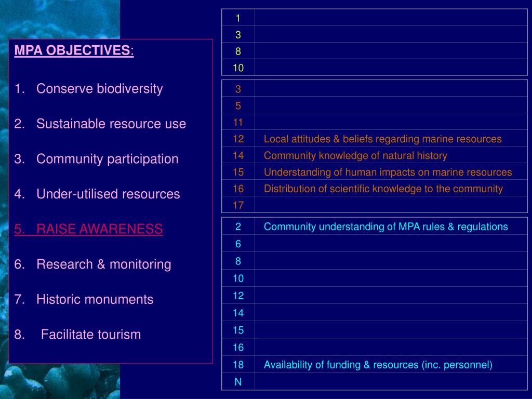
Task: Click orange number 3 in middle table
Action: click(x=238, y=89)
